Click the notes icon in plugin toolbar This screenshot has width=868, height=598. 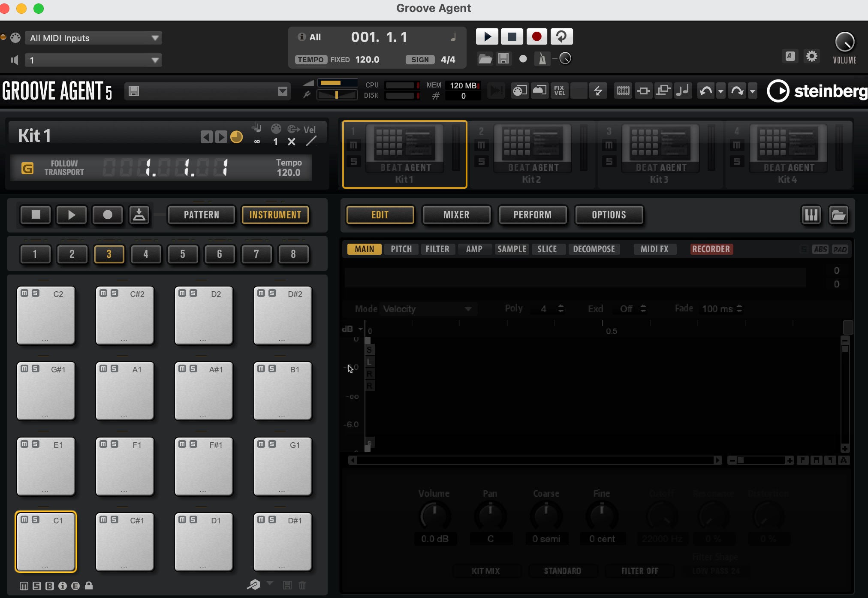point(682,91)
